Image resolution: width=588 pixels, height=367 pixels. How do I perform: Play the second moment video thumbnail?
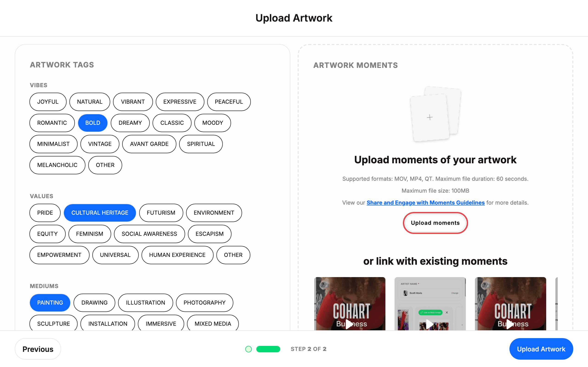pyautogui.click(x=430, y=324)
